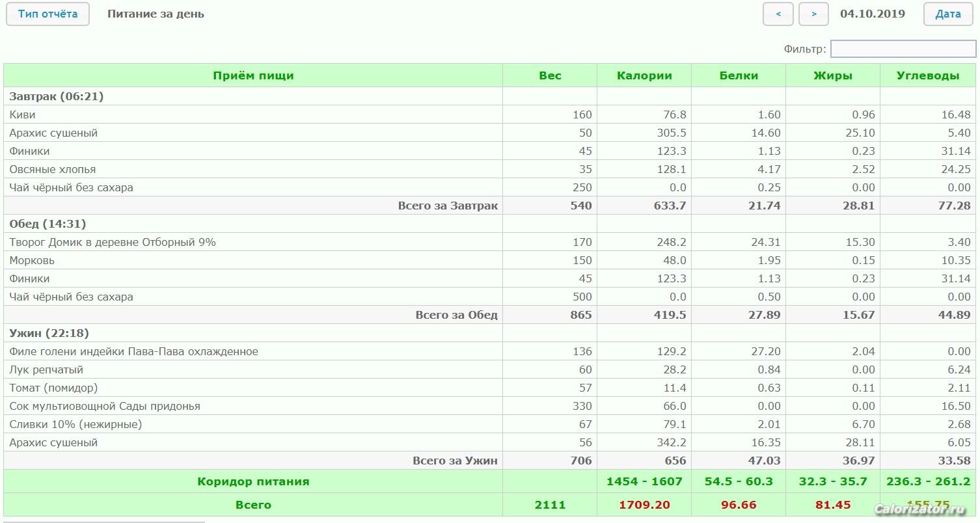This screenshot has height=523, width=980.
Task: Click the Всего total label
Action: click(253, 505)
